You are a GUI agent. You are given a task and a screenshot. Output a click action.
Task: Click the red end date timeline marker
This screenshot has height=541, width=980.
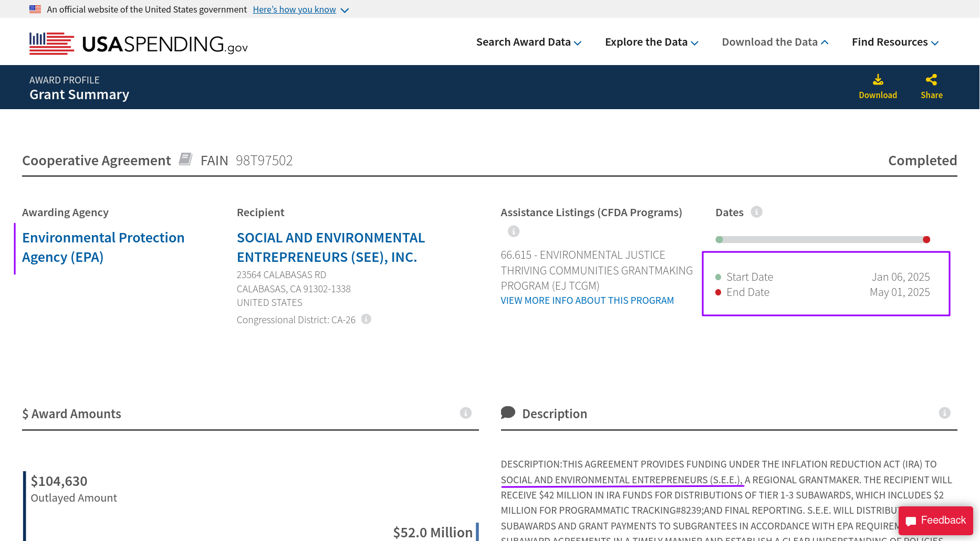coord(926,240)
